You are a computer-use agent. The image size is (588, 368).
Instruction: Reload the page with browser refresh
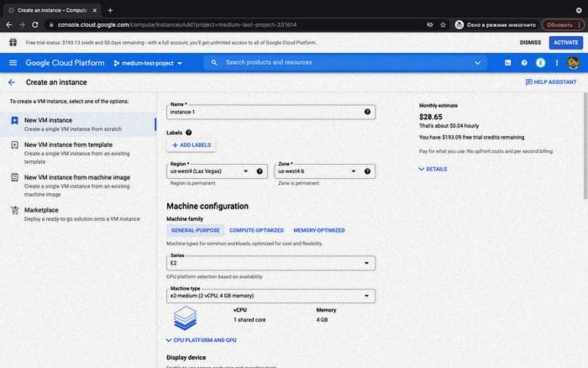[x=35, y=24]
